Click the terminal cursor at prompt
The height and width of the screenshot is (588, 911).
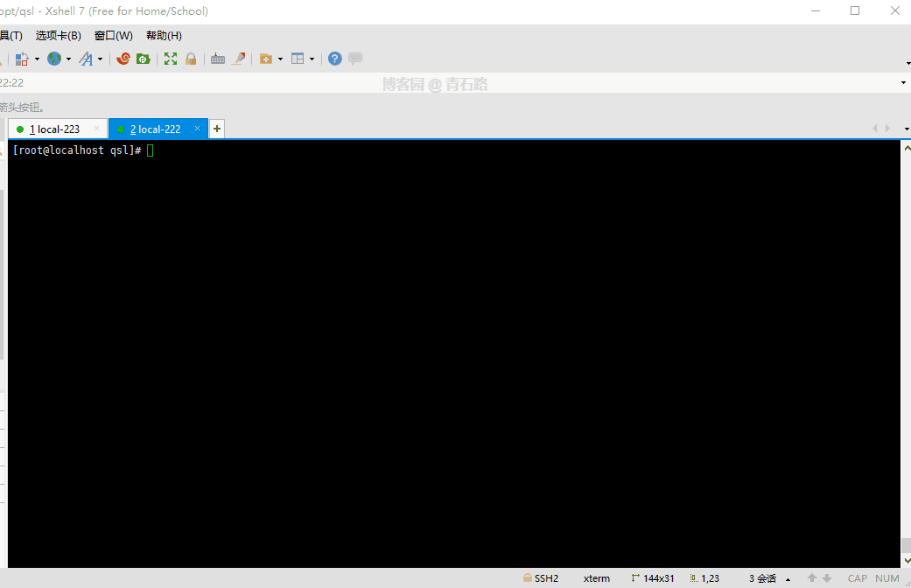[x=151, y=150]
